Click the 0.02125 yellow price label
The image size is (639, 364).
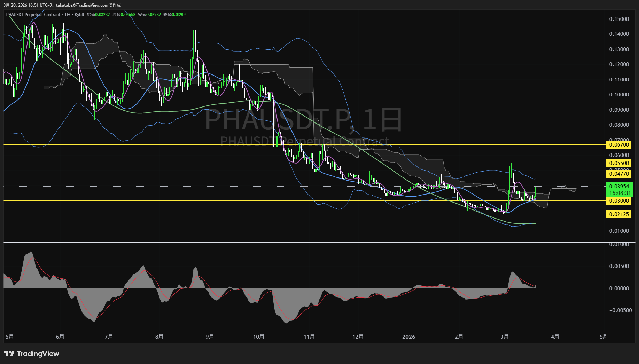click(x=619, y=214)
